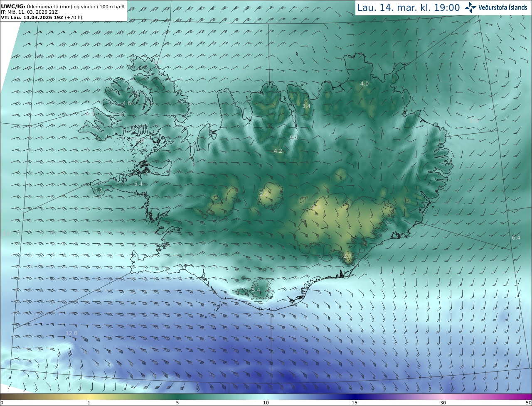Click the 12.0 value label over the southwest ocean
Screen dimensions: 532x406
71,333
